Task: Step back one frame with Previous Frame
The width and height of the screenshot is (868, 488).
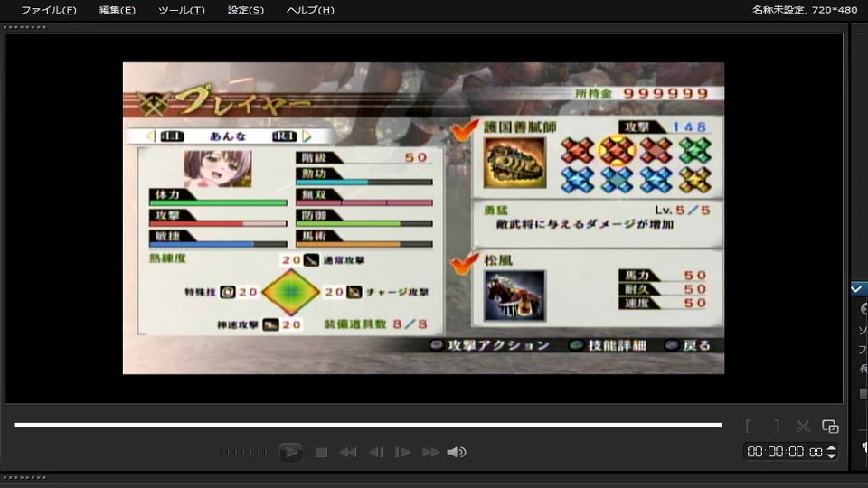Action: tap(376, 453)
